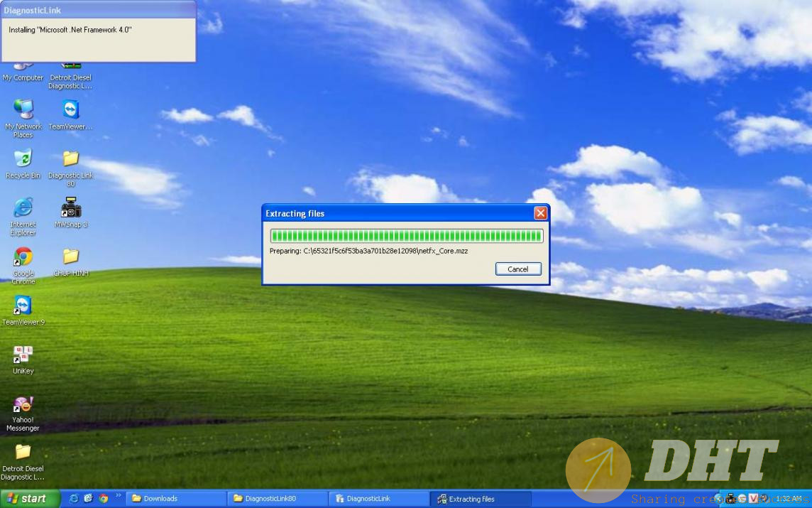Select the TeamViewer 9 desktop icon

pos(23,306)
